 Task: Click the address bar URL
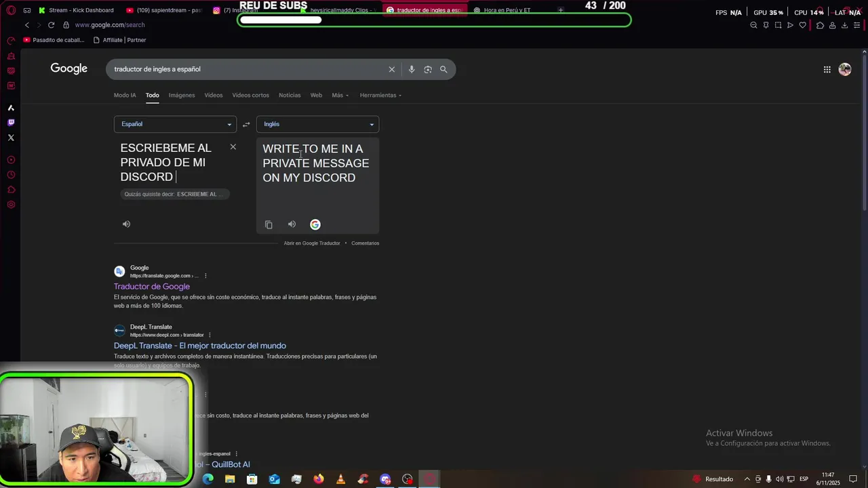[x=110, y=25]
